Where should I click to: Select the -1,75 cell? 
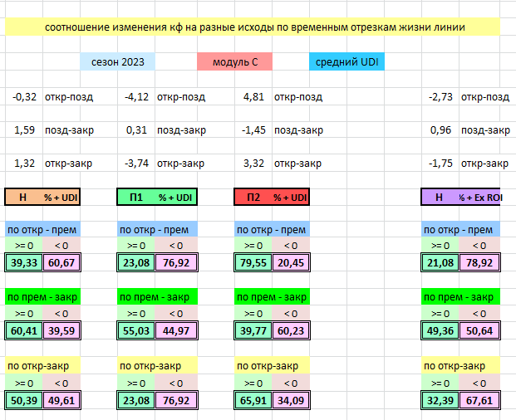(440, 163)
